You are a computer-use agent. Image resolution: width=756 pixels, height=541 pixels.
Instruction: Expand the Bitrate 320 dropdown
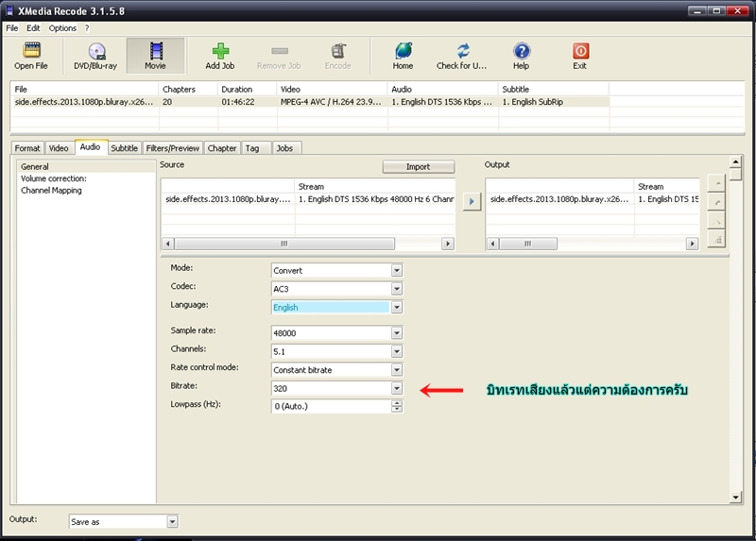pos(397,388)
